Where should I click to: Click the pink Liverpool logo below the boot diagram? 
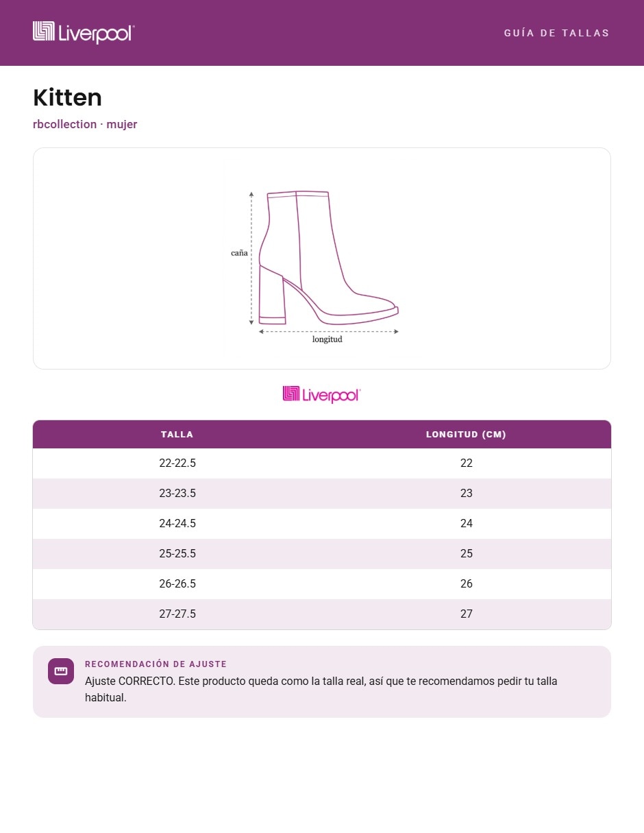click(321, 394)
